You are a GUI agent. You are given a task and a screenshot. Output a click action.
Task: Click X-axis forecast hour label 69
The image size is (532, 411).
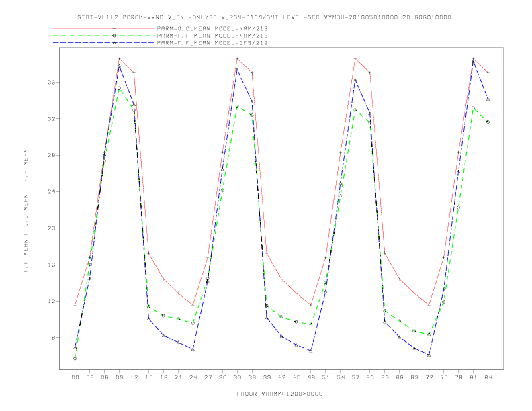[414, 377]
